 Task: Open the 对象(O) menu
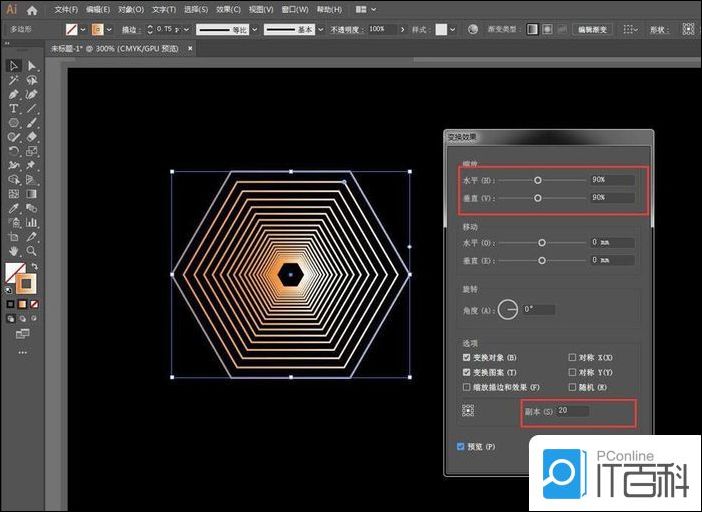click(x=131, y=10)
